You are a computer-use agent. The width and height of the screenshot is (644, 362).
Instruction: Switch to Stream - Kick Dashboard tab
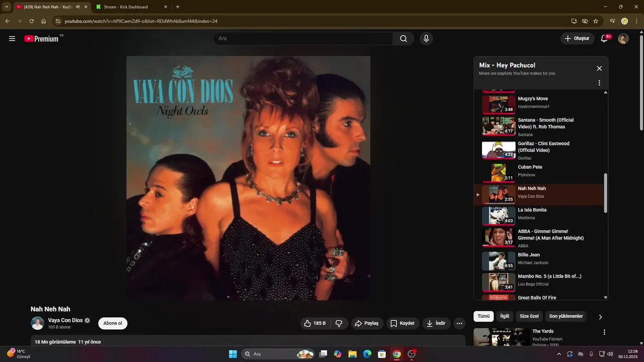coord(131,7)
